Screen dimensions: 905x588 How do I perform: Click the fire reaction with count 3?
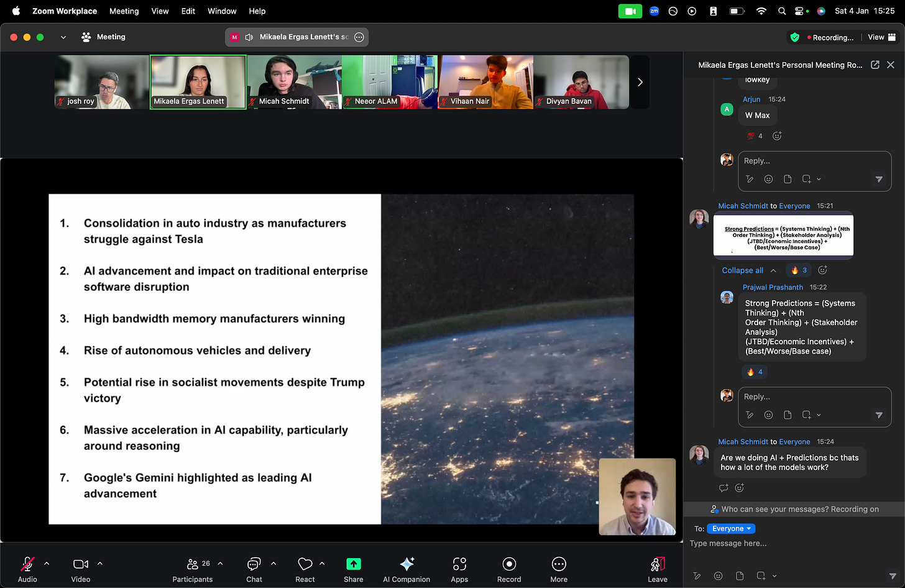(799, 270)
